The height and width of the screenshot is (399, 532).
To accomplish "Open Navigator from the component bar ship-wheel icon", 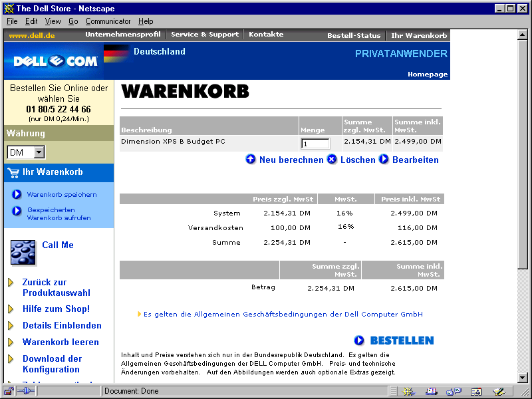I will point(408,392).
